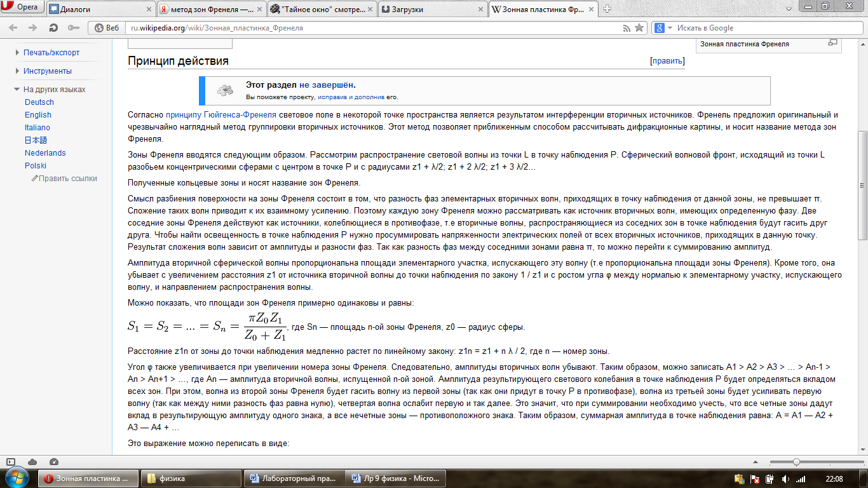Click the Веб site badge
The width and height of the screenshot is (868, 488).
(107, 28)
